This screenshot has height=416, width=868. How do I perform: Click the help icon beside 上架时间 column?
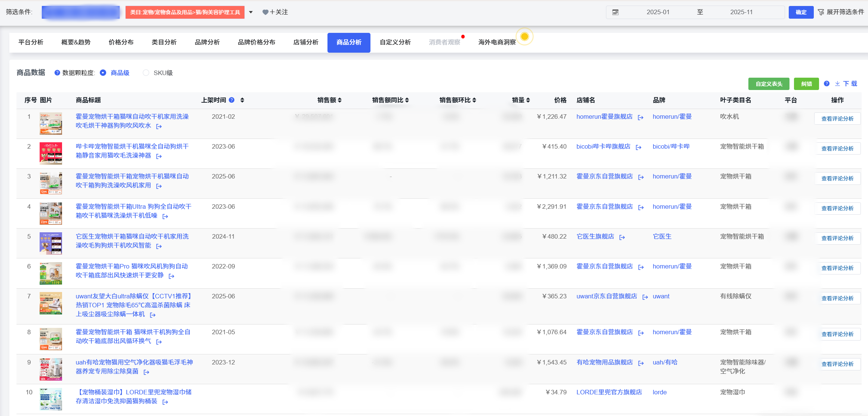(x=231, y=100)
